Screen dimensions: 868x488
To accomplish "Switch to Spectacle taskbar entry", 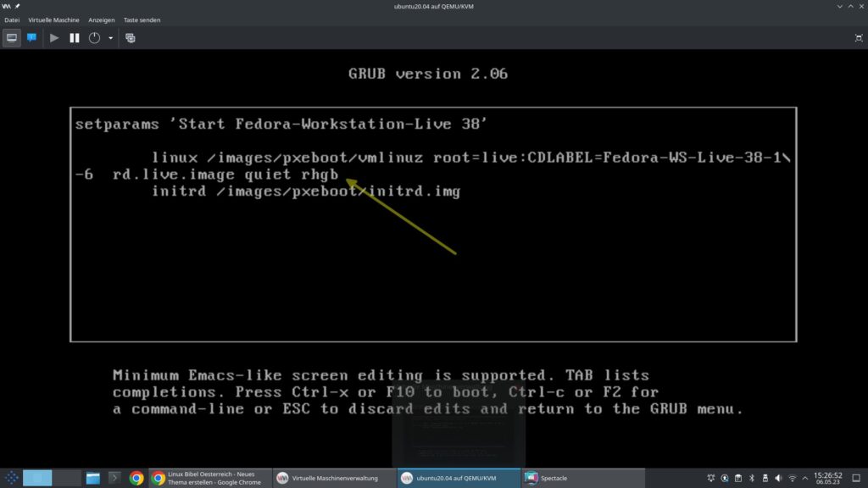I will (x=583, y=478).
